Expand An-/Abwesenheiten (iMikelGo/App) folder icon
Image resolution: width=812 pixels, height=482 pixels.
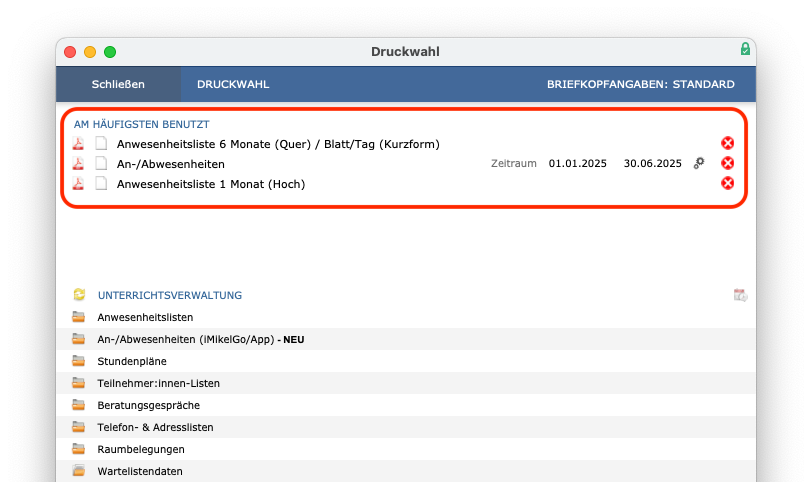click(79, 339)
